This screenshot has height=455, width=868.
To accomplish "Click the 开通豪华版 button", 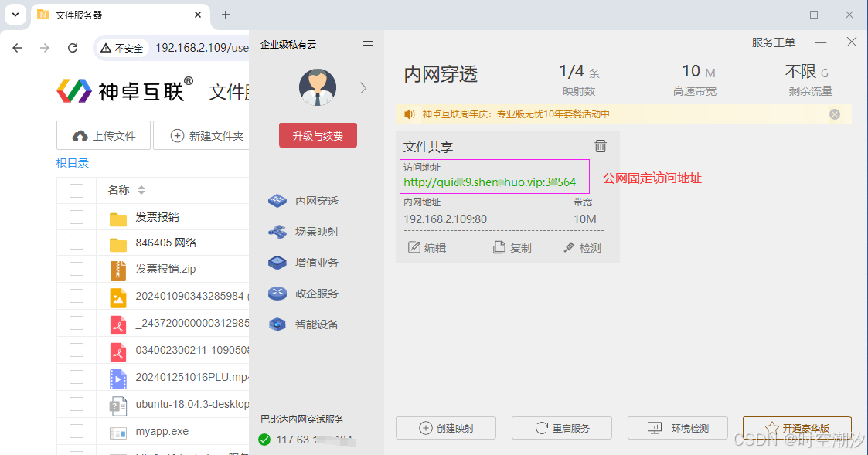I will coord(797,428).
